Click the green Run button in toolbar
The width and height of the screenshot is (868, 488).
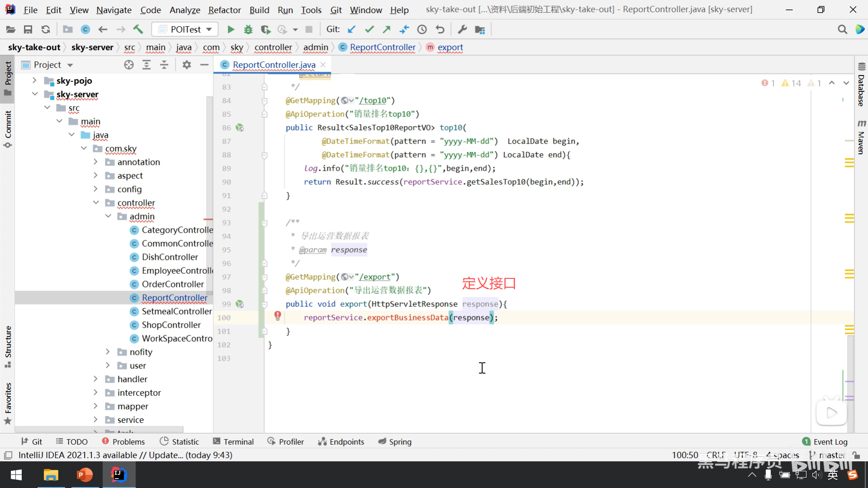[x=231, y=29]
